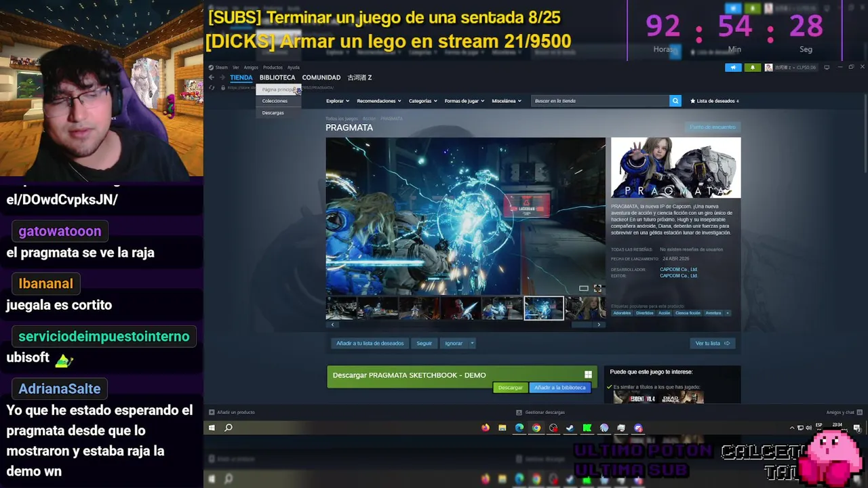868x488 pixels.
Task: Toggle fullscreen on the media player
Action: coord(597,289)
